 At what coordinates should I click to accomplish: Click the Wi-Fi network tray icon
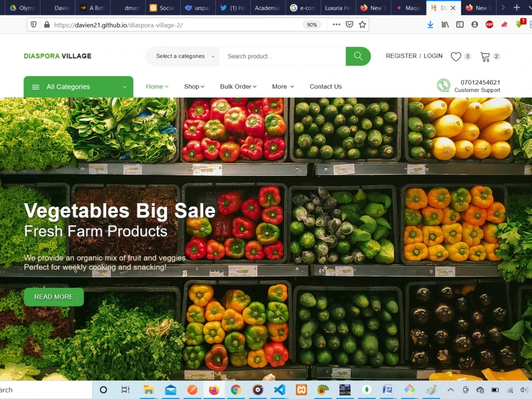coord(510,390)
